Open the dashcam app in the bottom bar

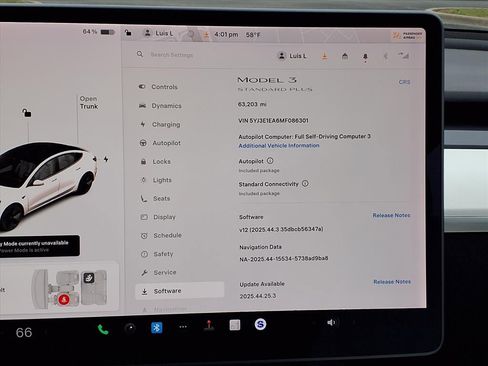tap(130, 328)
